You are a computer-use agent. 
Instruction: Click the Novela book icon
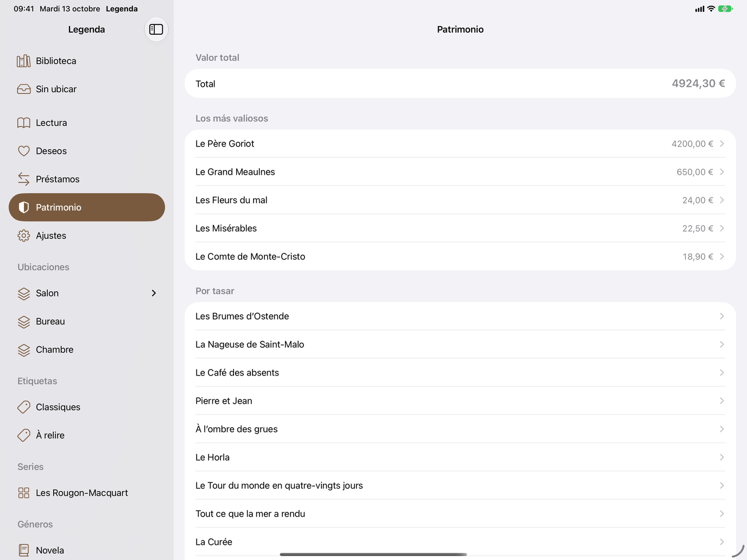(x=24, y=550)
